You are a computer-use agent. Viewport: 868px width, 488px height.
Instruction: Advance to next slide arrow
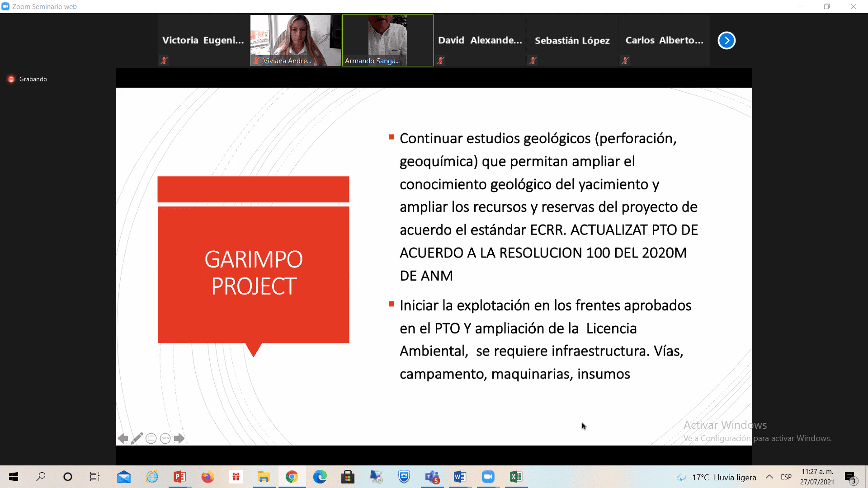tap(179, 438)
